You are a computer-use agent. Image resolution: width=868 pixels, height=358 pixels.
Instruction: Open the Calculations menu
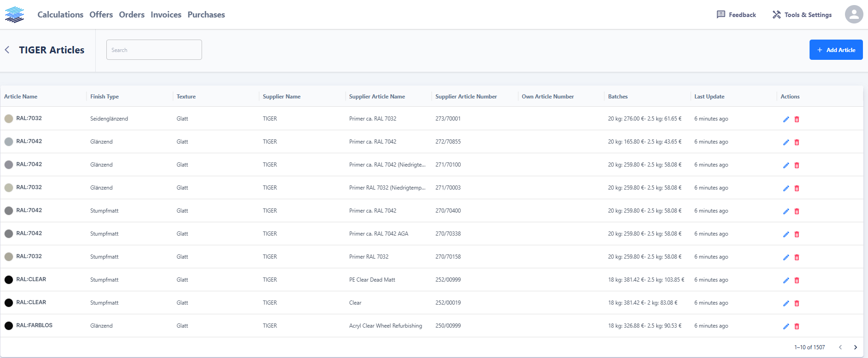pyautogui.click(x=60, y=15)
